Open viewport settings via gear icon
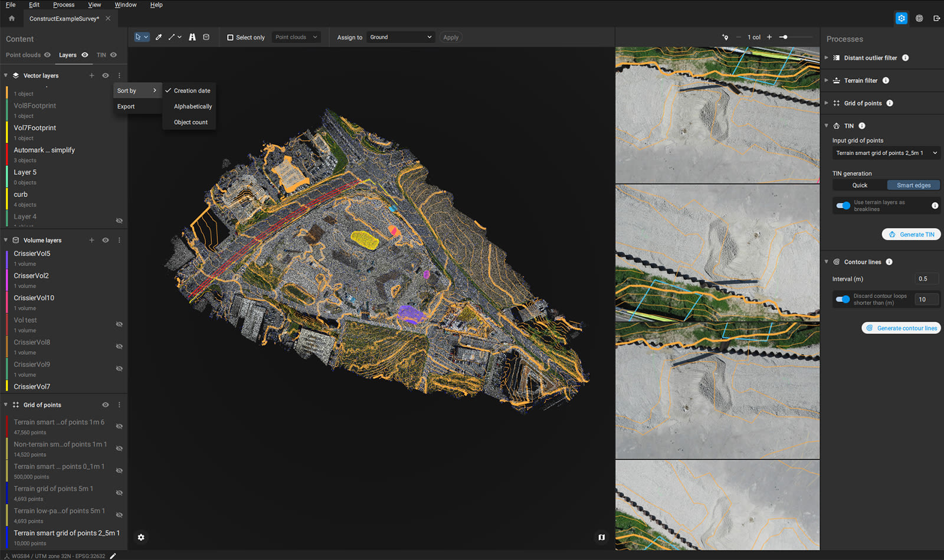 coord(141,538)
